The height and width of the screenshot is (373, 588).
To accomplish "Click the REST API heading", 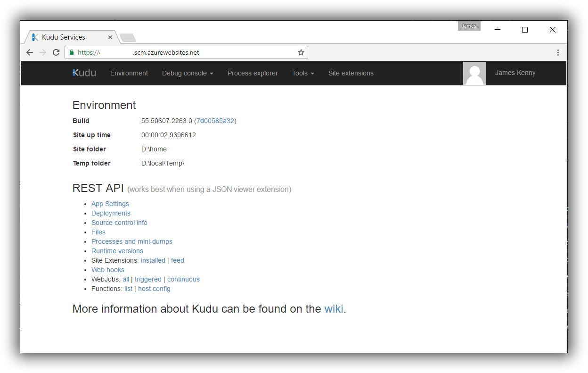I will 98,188.
